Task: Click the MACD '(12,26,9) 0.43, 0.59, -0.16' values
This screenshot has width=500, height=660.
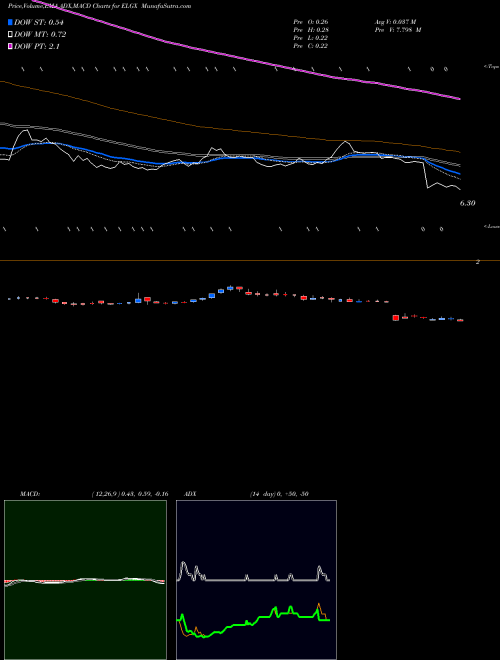Action: (x=130, y=494)
